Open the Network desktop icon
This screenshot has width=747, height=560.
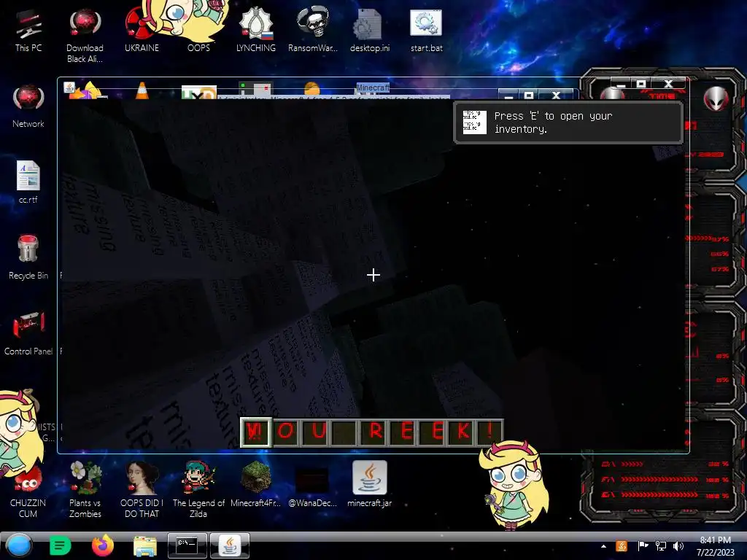click(x=28, y=106)
